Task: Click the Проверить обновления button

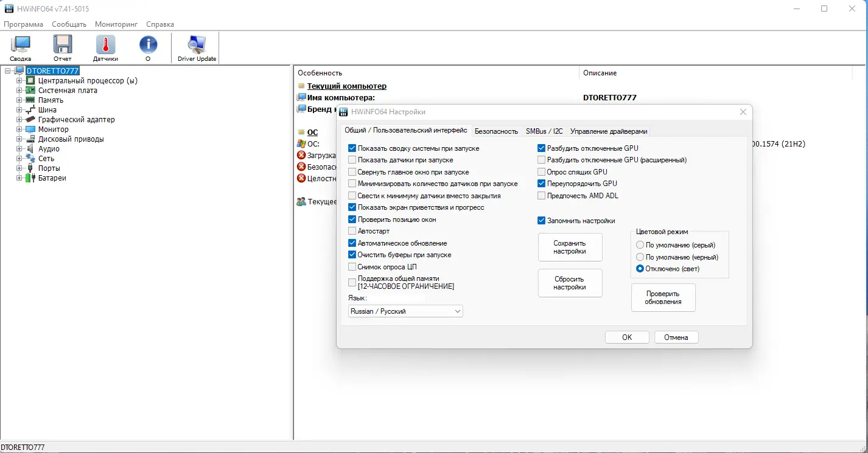Action: (663, 298)
